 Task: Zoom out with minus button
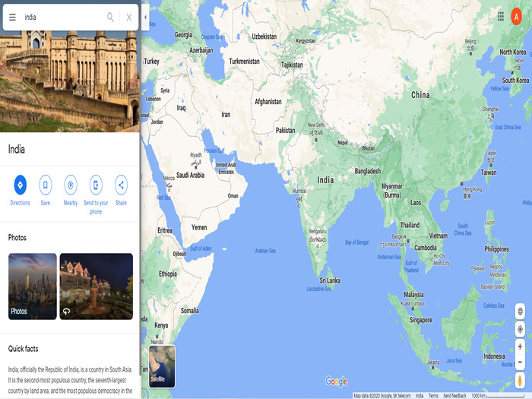(520, 362)
